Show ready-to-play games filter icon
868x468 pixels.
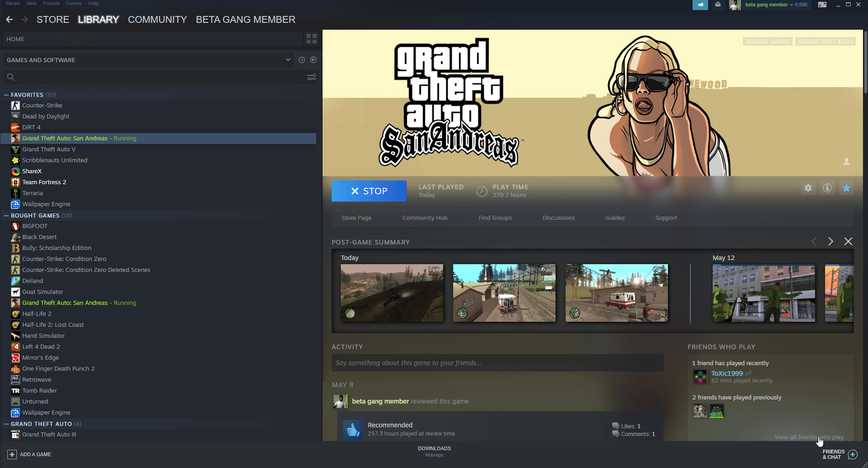point(313,60)
